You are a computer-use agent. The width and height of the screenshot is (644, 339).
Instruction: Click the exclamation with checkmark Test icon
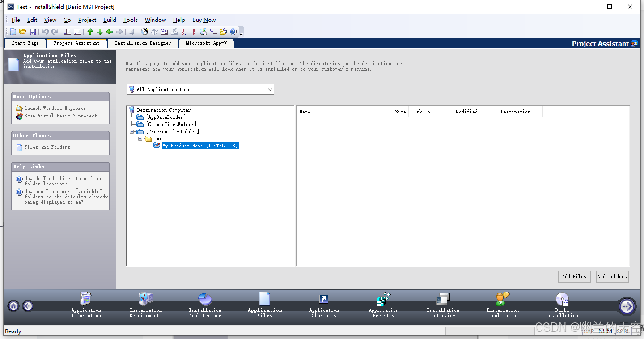[184, 32]
